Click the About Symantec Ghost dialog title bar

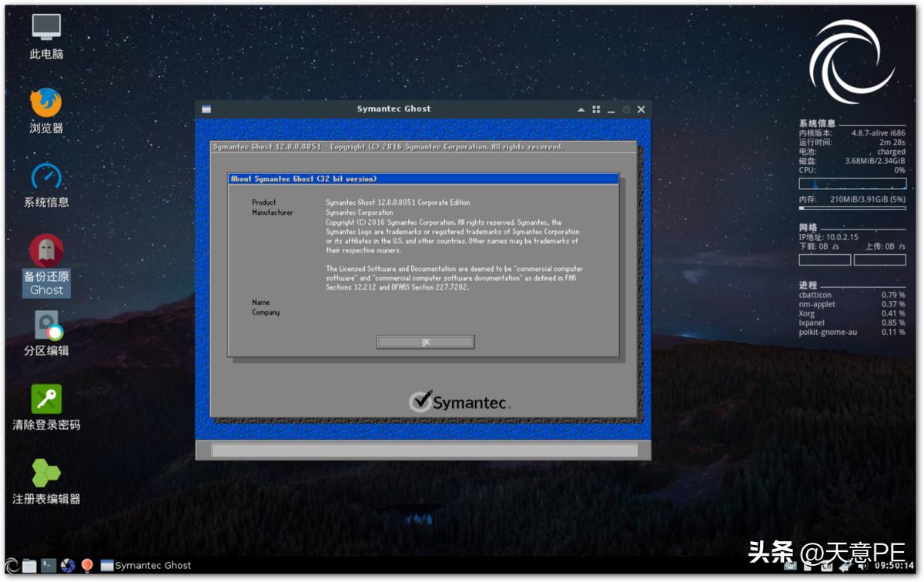point(423,179)
